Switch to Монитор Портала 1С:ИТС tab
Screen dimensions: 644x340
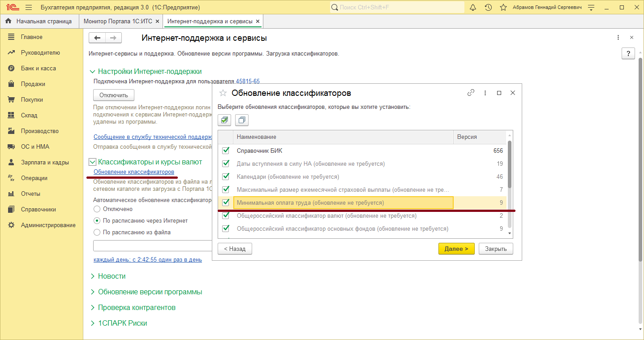pos(118,21)
